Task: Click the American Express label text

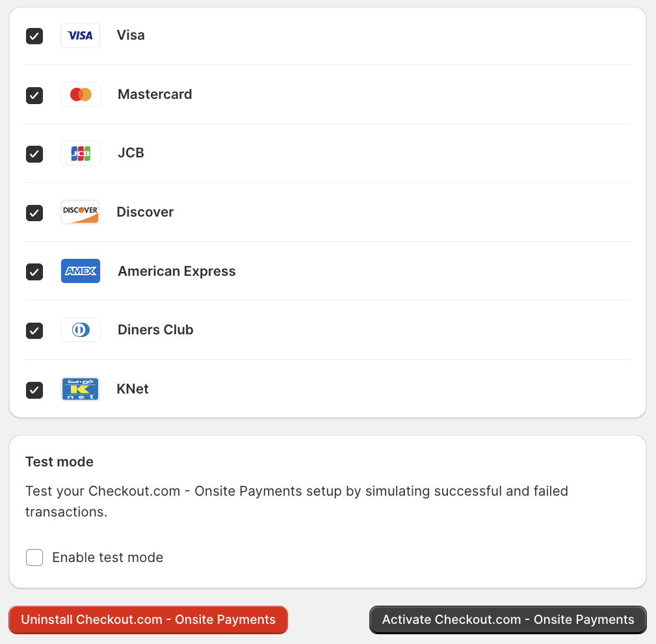Action: click(x=176, y=271)
